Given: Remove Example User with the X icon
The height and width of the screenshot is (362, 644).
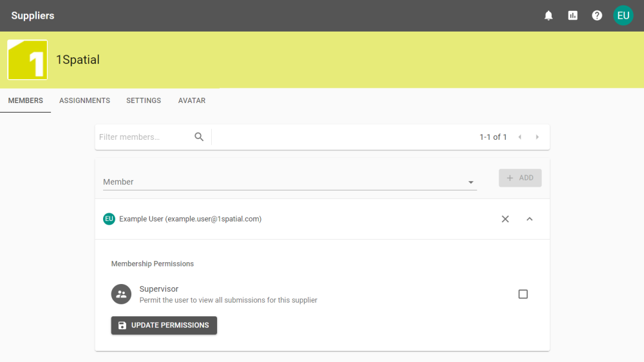Looking at the screenshot, I should [505, 219].
